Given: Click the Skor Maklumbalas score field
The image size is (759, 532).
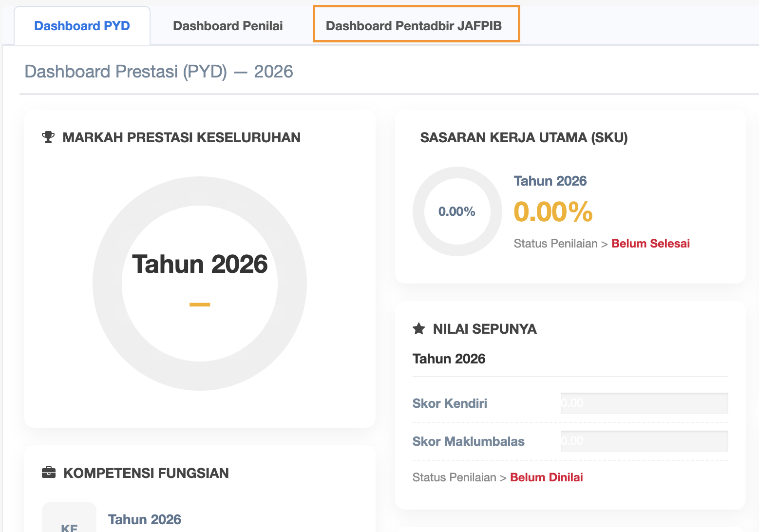Looking at the screenshot, I should (644, 441).
